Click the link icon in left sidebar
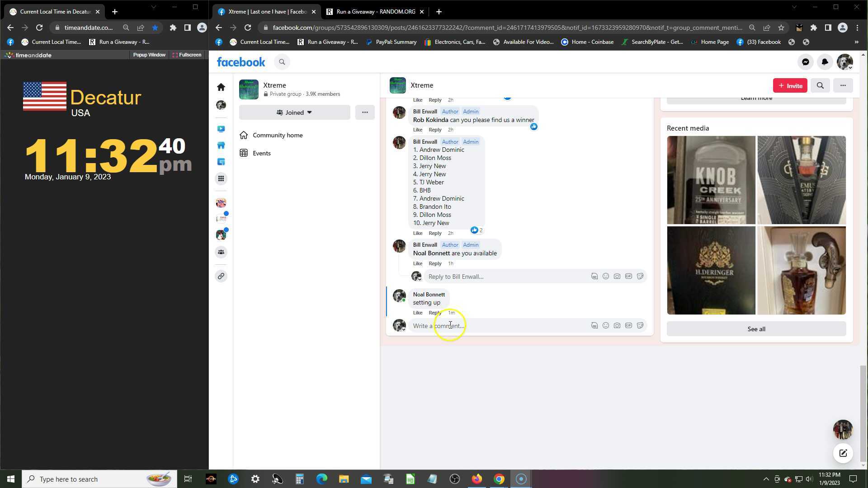Image resolution: width=868 pixels, height=488 pixels. point(221,276)
